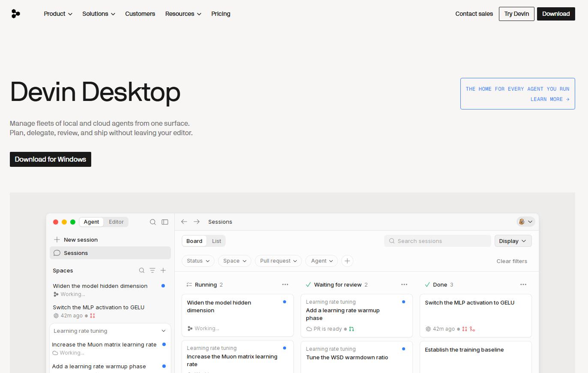The height and width of the screenshot is (373, 588).
Task: Open the Done column more options
Action: pyautogui.click(x=523, y=284)
